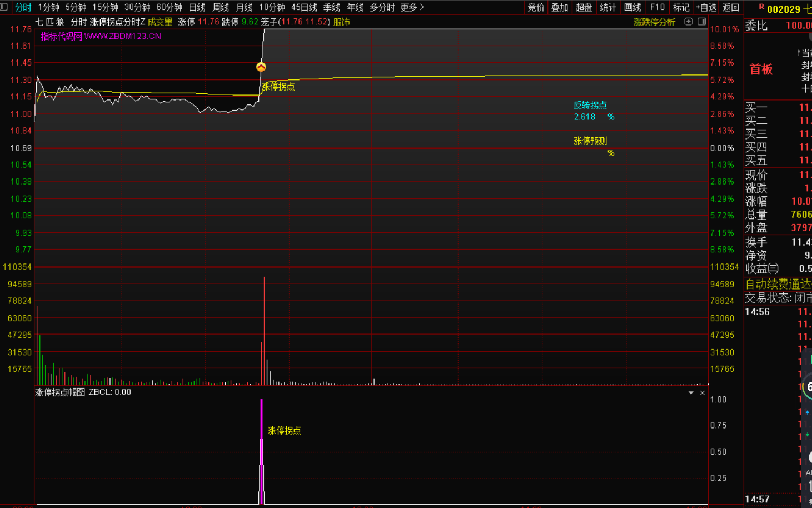Image resolution: width=812 pixels, height=508 pixels.
Task: Click the up-arrow icon beside 涨跌停分析
Action: tap(688, 22)
